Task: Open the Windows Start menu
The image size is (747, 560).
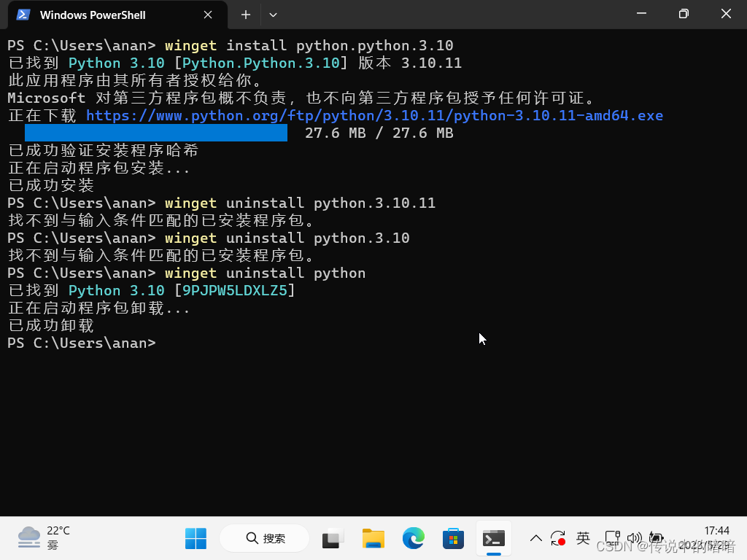Action: (x=196, y=539)
